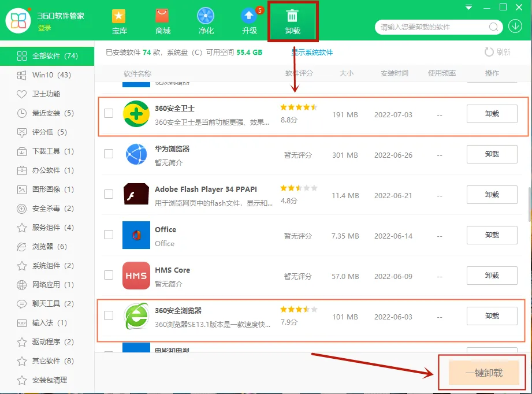The image size is (532, 394).
Task: Switch to the 净化 cleanup tab
Action: click(206, 22)
